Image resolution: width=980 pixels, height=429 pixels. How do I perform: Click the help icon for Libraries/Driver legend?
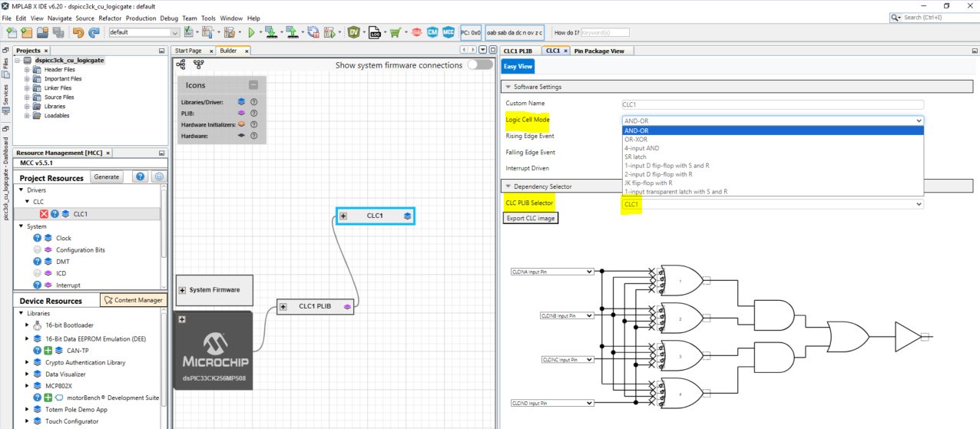(x=254, y=101)
